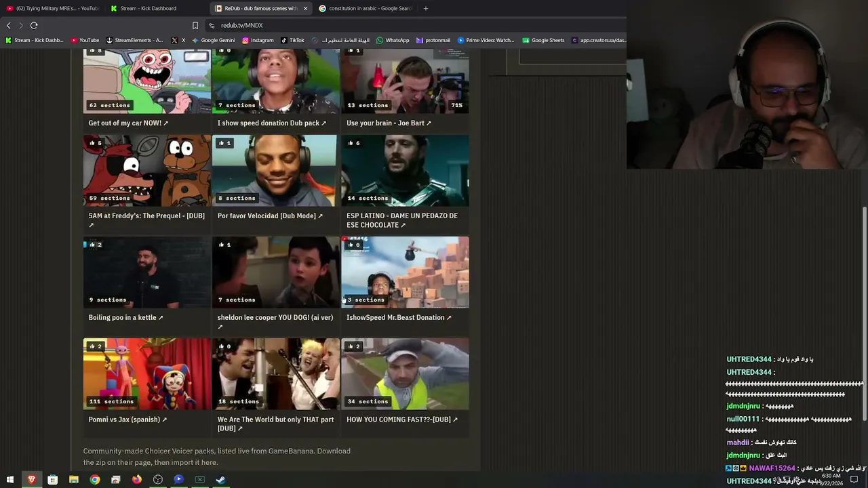
Task: Open 'Por favor Velocidad [Dub Mode]' link
Action: [x=270, y=216]
